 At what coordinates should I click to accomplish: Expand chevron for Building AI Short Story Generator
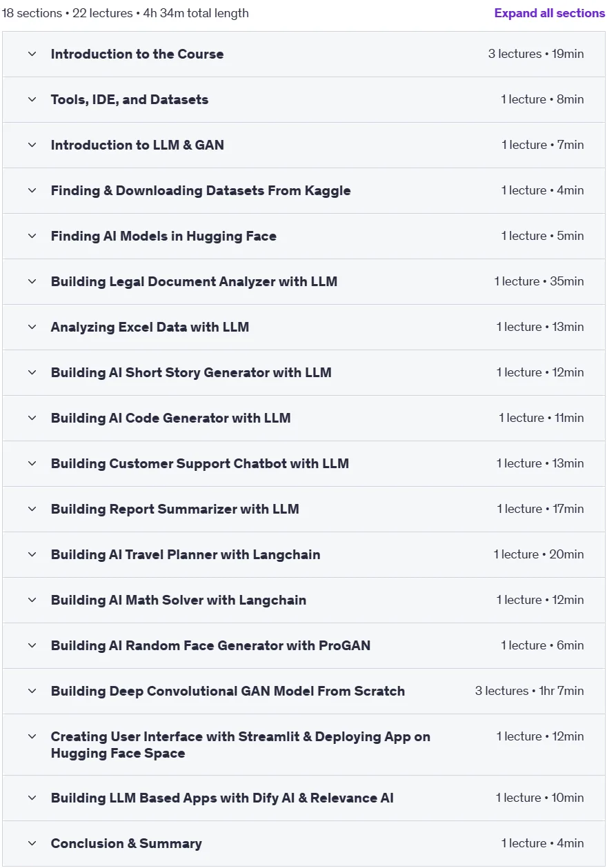point(32,372)
